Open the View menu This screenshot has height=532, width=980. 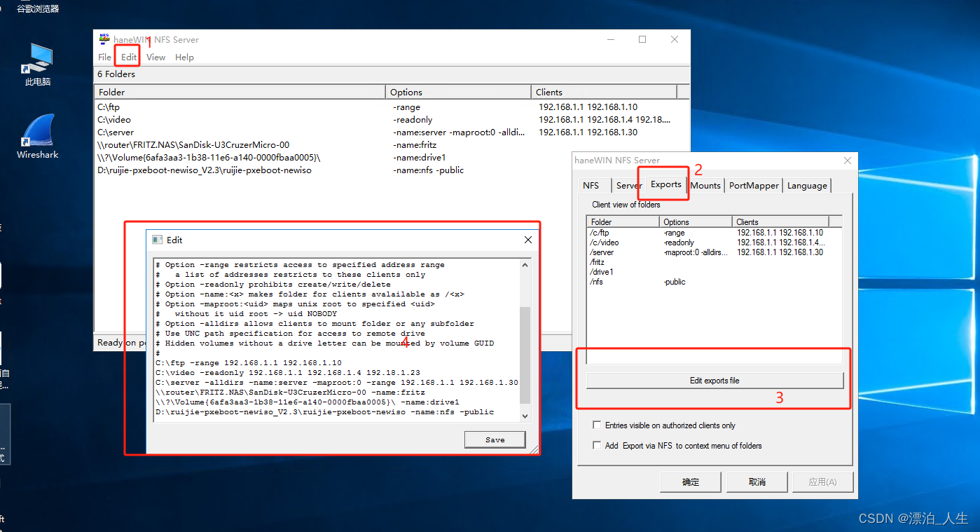coord(156,57)
